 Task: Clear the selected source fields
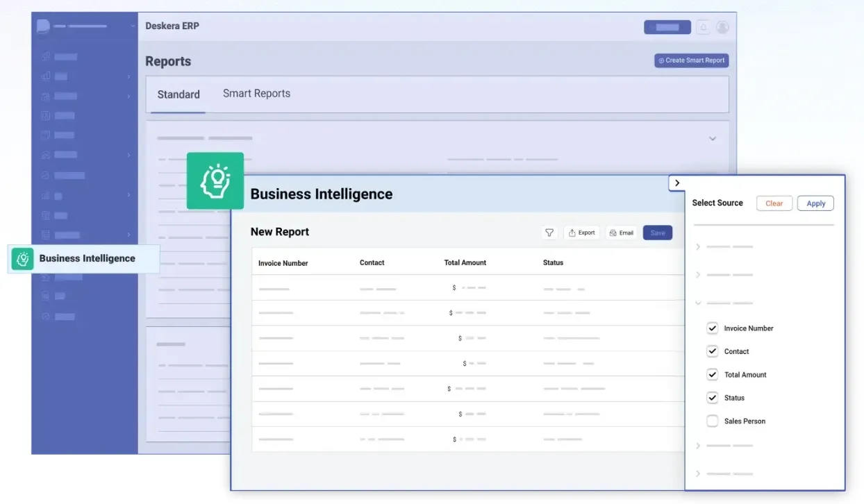(774, 203)
